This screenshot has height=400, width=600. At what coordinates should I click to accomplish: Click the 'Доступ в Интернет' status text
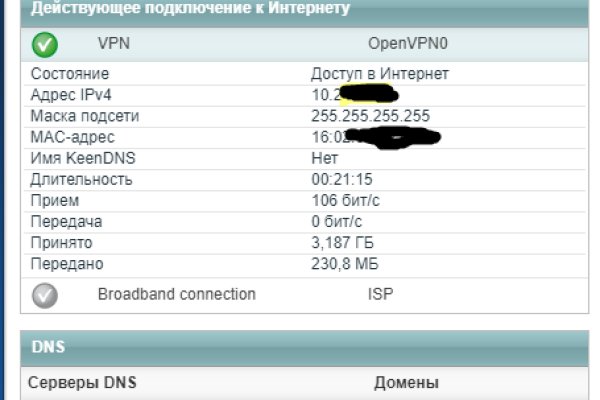pyautogui.click(x=380, y=74)
